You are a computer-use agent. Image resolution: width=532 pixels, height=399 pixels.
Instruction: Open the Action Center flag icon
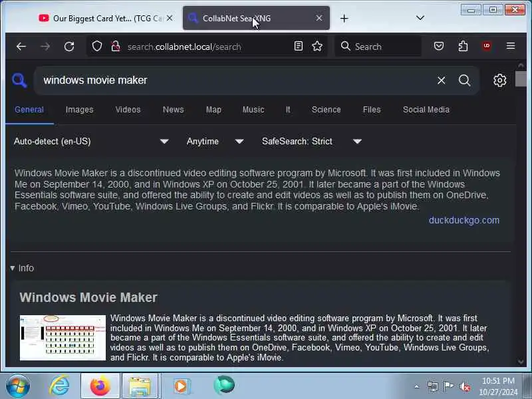pos(448,386)
